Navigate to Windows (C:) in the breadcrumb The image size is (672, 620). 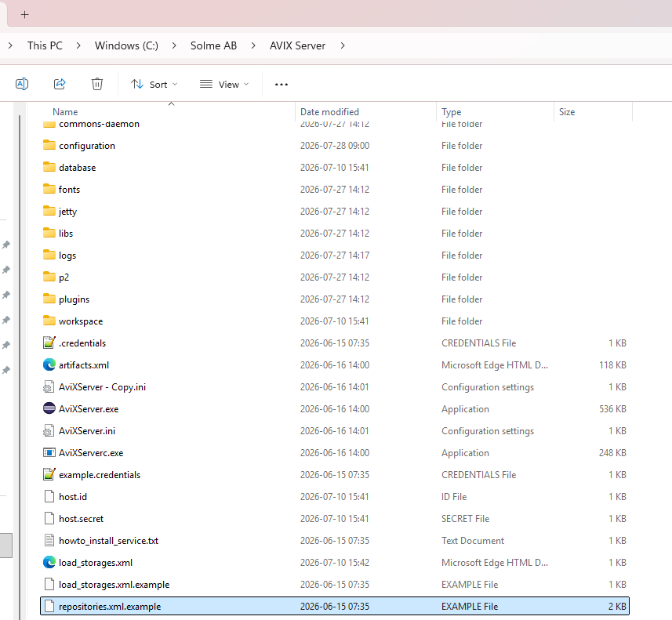(126, 45)
